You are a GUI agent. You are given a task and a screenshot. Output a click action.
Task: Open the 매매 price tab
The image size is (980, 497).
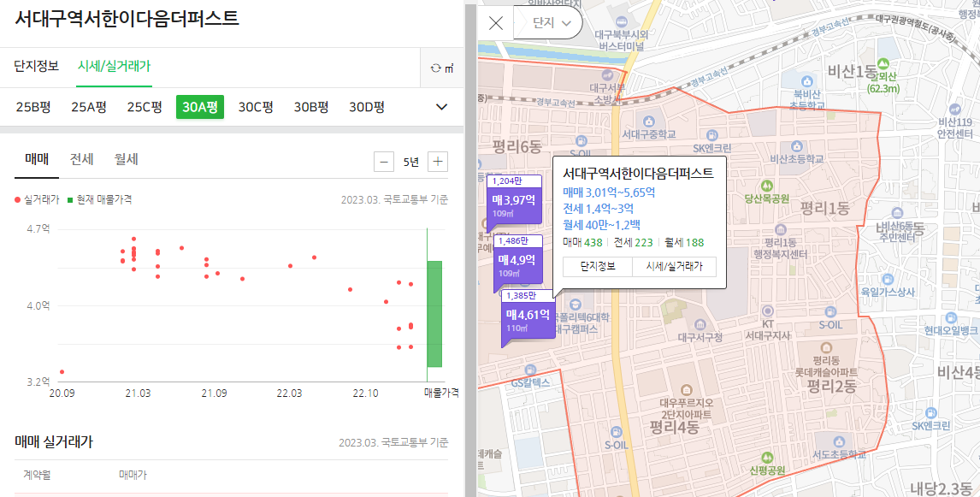(x=37, y=159)
